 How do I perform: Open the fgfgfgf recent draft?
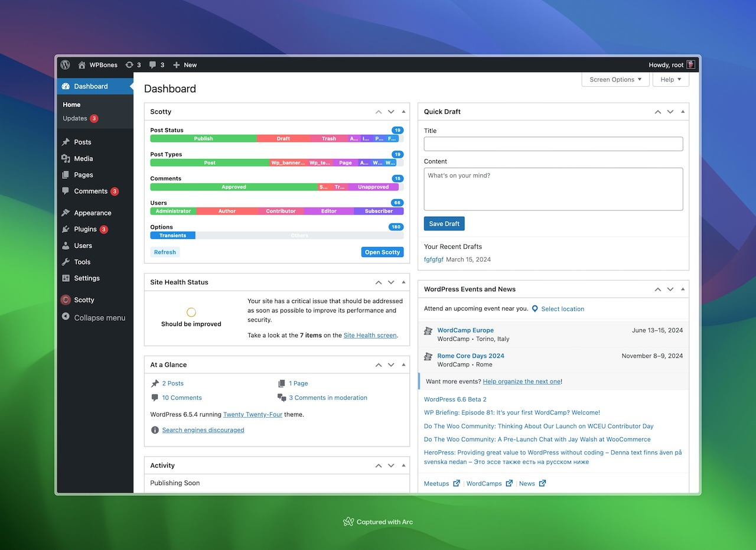coord(434,259)
